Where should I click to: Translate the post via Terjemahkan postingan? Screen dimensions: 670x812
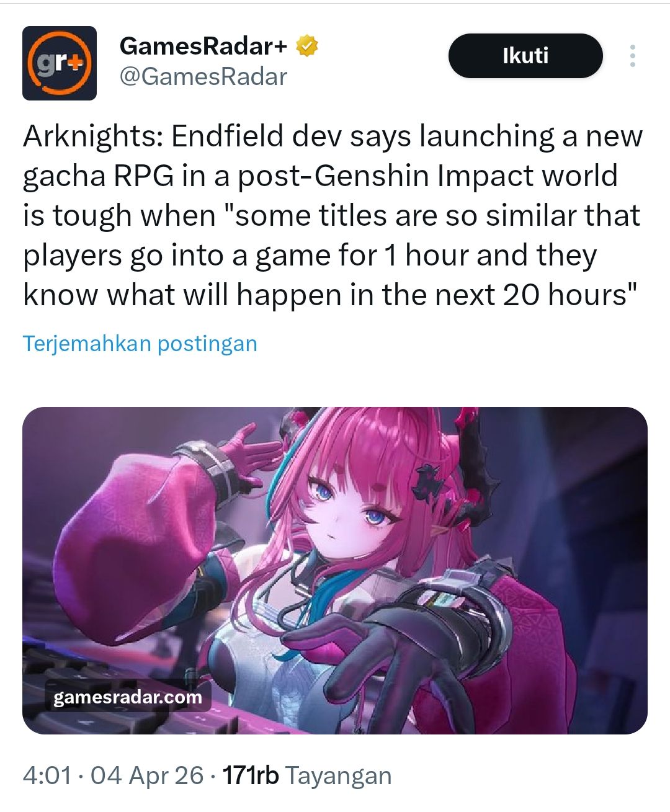[x=140, y=343]
